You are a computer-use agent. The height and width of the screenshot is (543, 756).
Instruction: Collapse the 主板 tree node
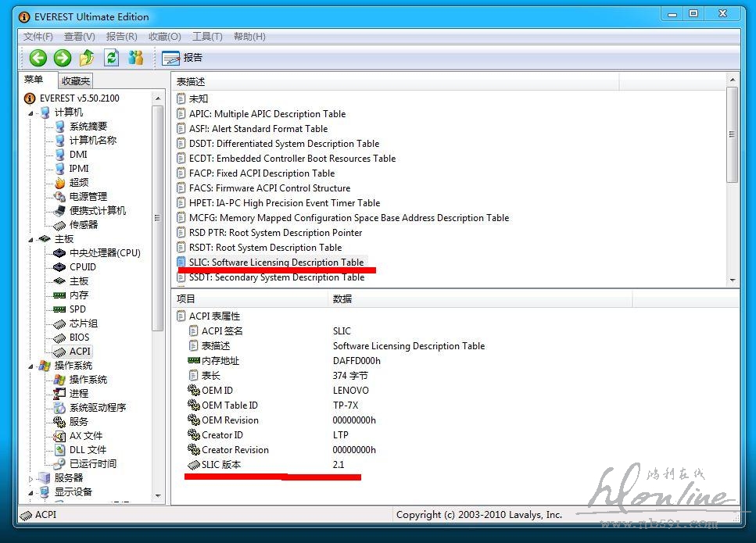tap(32, 239)
